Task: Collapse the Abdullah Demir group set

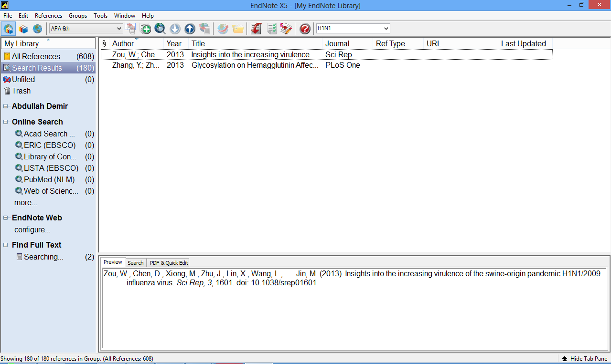Action: (6, 106)
